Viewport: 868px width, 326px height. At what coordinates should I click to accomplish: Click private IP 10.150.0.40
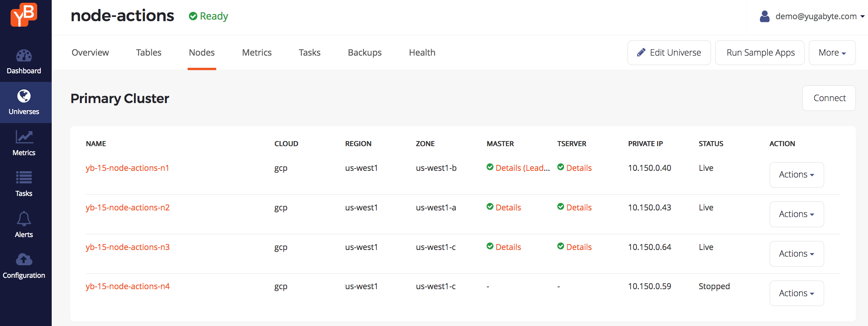pos(649,168)
